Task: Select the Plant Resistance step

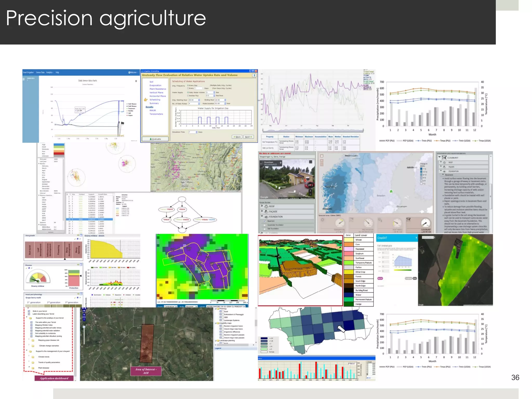Action: pos(158,89)
